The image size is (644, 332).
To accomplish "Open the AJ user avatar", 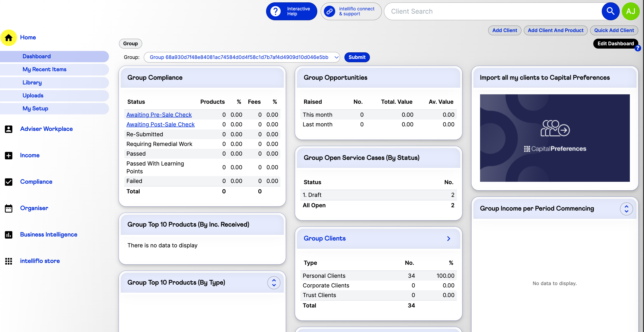I will [x=631, y=11].
